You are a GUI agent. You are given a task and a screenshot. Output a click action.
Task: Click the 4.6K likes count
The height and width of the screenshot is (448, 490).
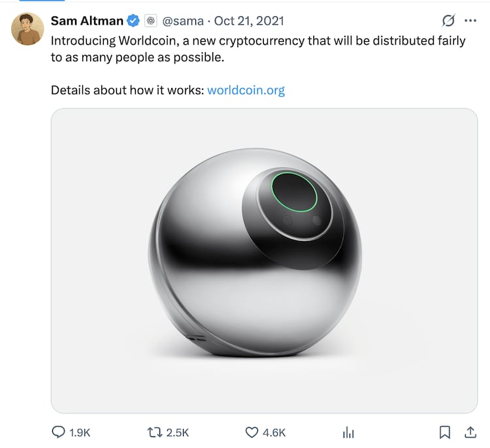[274, 432]
